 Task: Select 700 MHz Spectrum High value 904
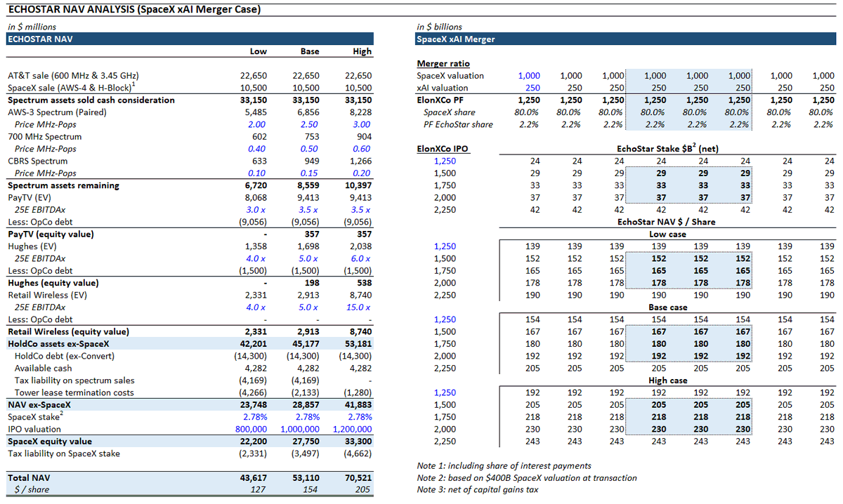364,137
